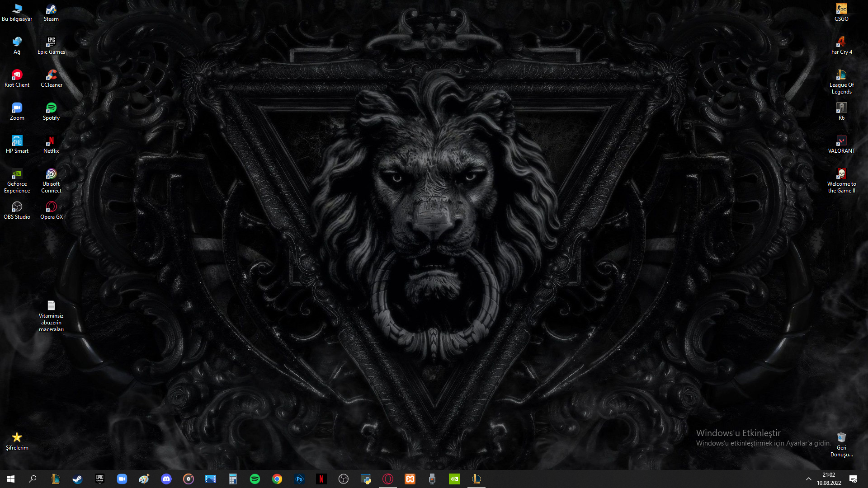Launch Photoshop from the taskbar
868x488 pixels.
(x=299, y=479)
